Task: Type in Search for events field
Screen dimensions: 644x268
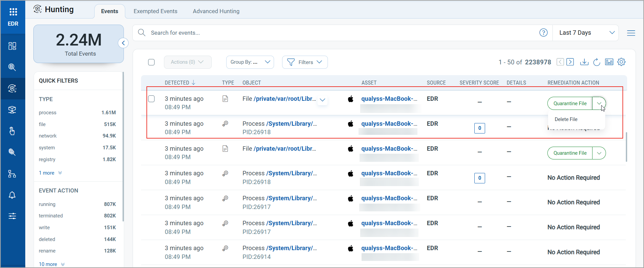Action: pyautogui.click(x=337, y=33)
